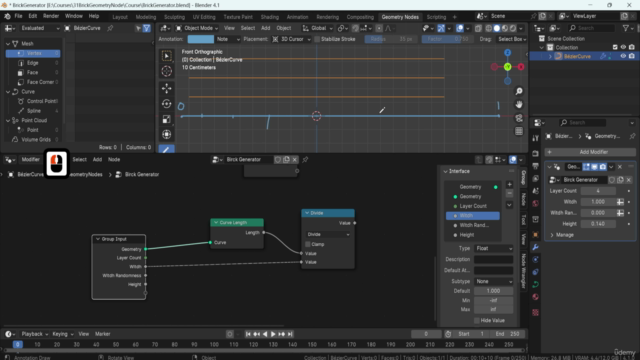640x360 pixels.
Task: Jump to the timeline end frame
Action: pyautogui.click(x=290, y=334)
